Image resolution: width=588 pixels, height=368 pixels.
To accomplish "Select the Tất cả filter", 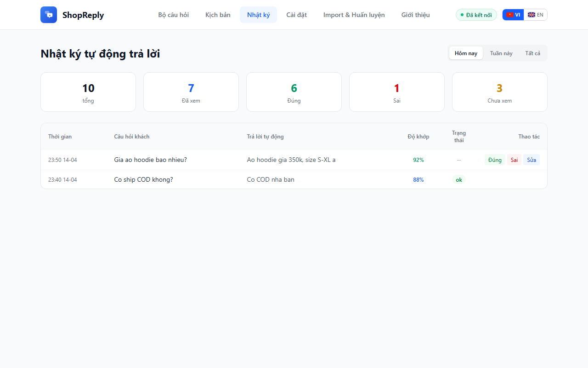I will point(532,53).
